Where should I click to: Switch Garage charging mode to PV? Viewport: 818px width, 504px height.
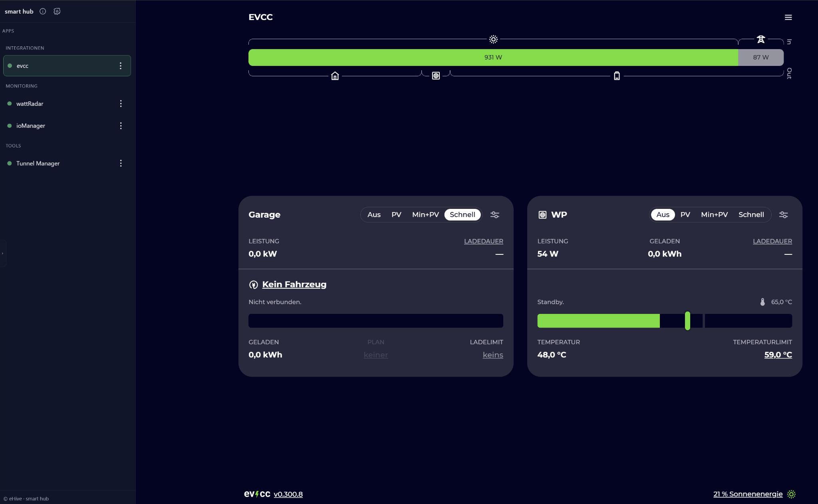[396, 214]
